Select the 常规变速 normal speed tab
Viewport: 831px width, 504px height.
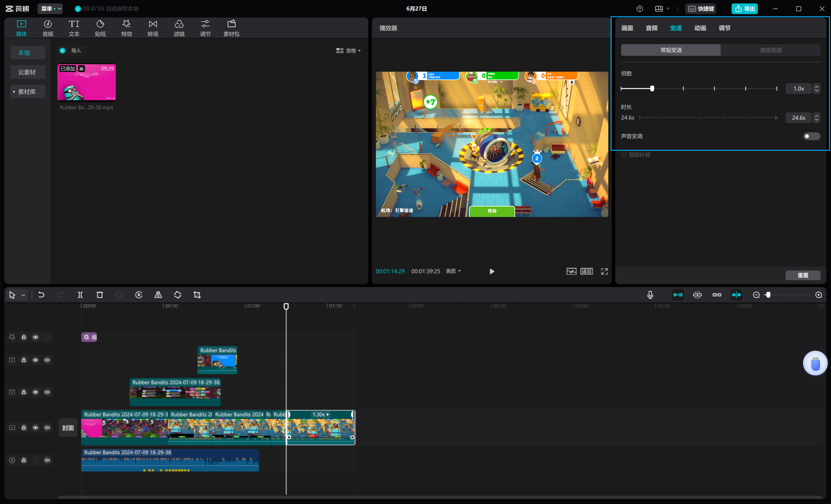point(671,50)
